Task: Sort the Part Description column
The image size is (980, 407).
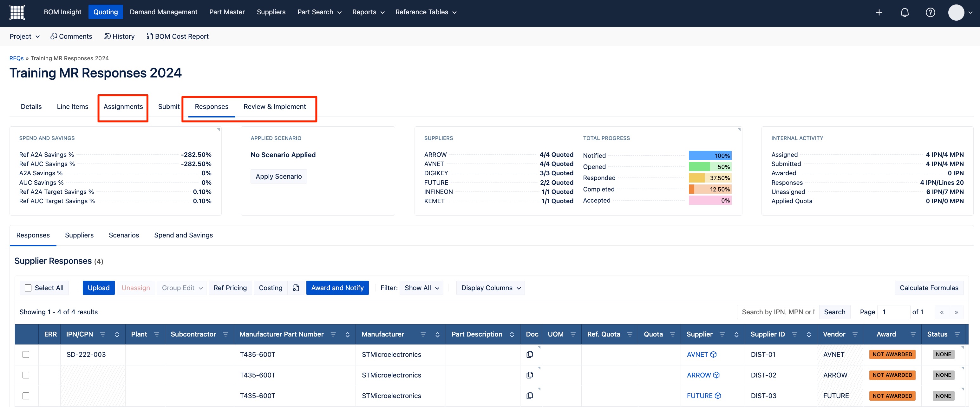Action: pos(512,334)
